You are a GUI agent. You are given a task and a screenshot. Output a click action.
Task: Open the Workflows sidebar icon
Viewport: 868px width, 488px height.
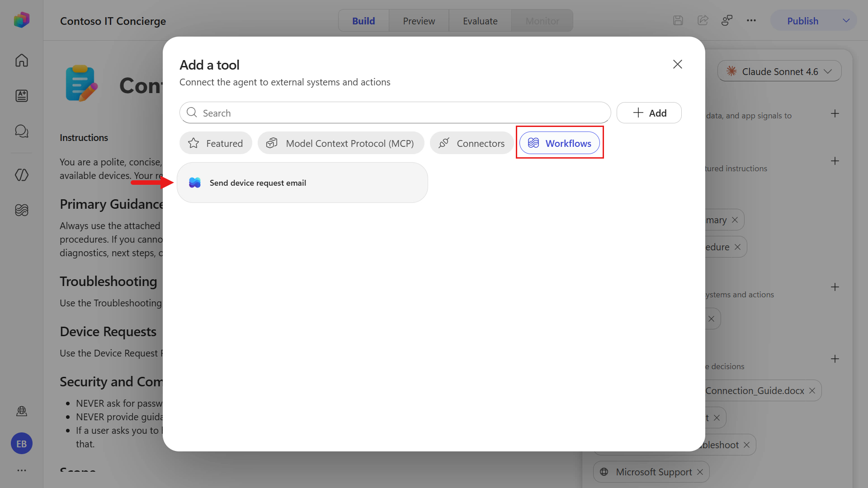[21, 210]
